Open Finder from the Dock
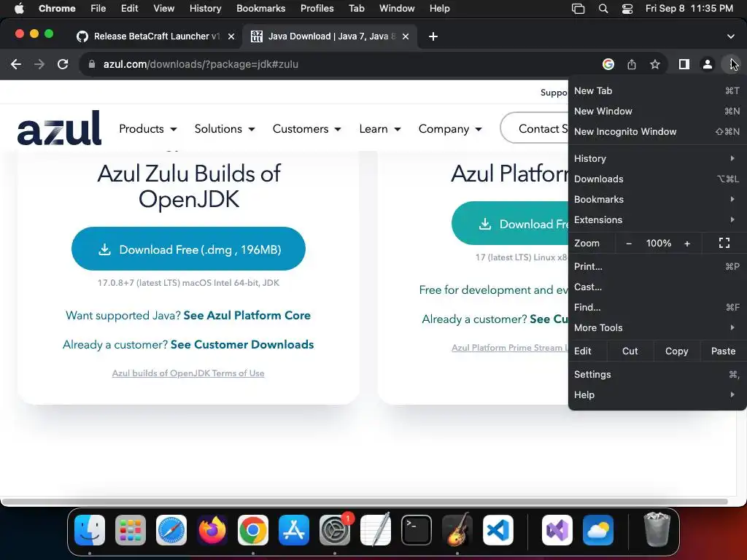 click(x=90, y=530)
